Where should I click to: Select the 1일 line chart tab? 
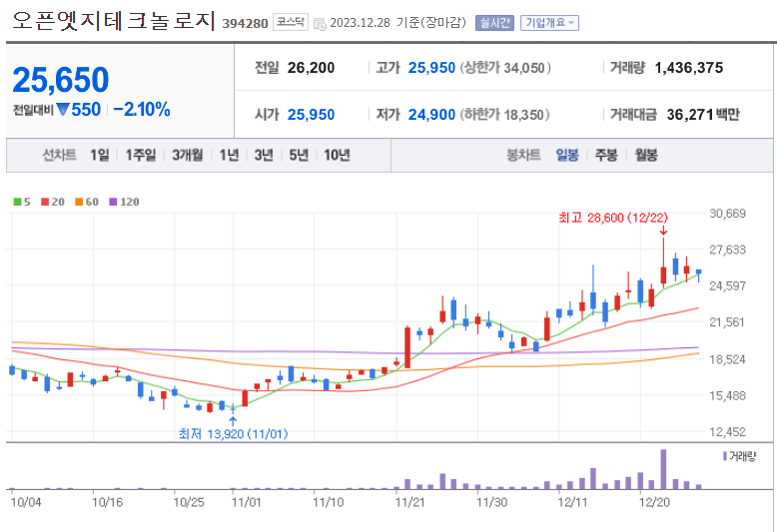tap(100, 155)
